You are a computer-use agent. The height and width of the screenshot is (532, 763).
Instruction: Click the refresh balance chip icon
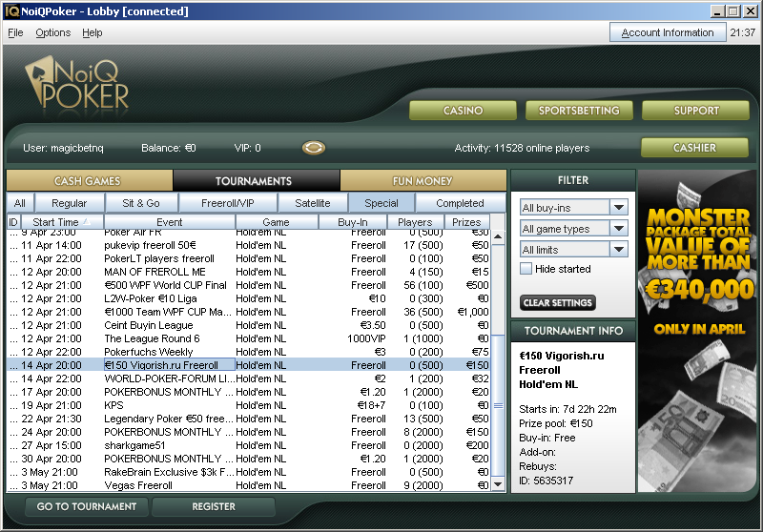pyautogui.click(x=314, y=148)
